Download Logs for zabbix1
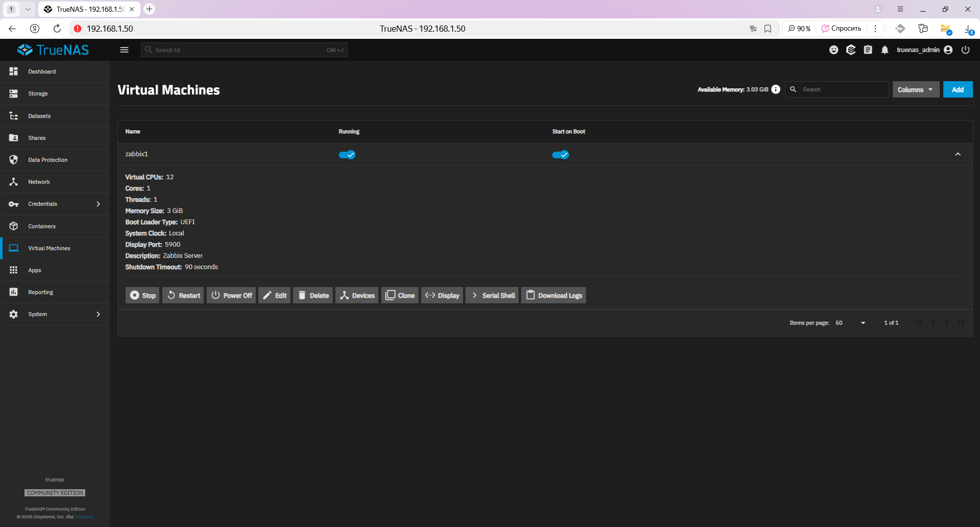 click(x=553, y=295)
